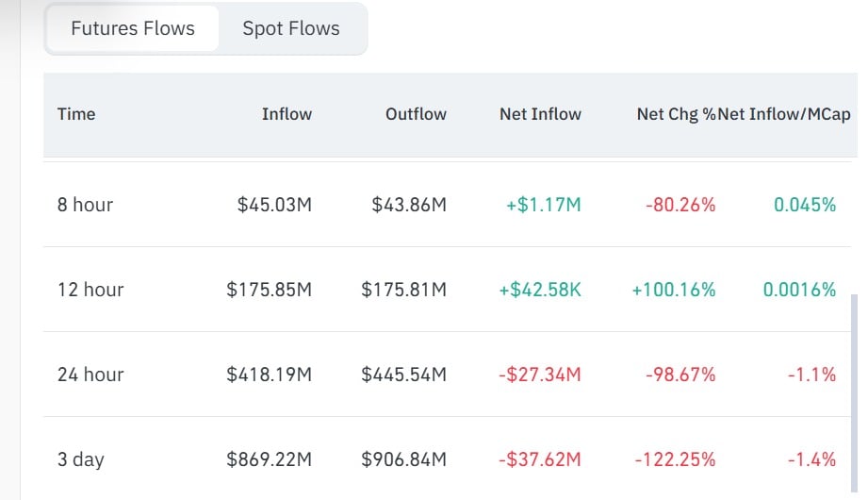Click the -122.25% net change value
868x500 pixels.
pyautogui.click(x=675, y=459)
